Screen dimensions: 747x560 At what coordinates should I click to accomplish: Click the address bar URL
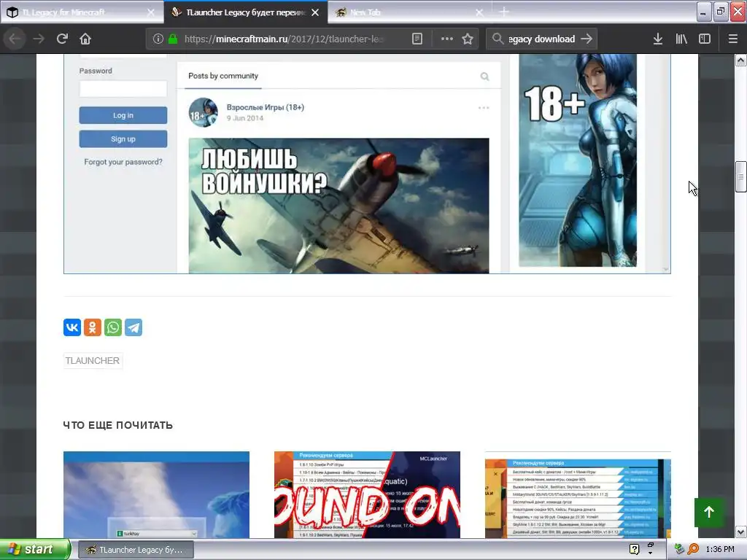(x=284, y=39)
